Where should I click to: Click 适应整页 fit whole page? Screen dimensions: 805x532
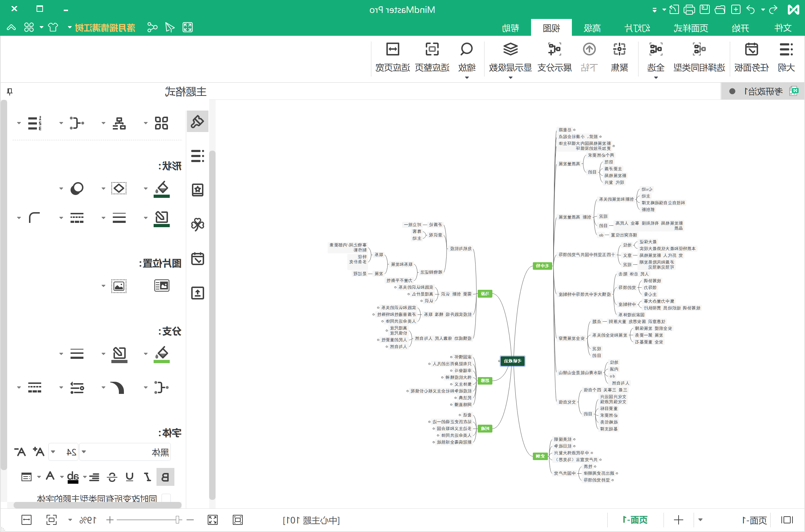[x=432, y=57]
